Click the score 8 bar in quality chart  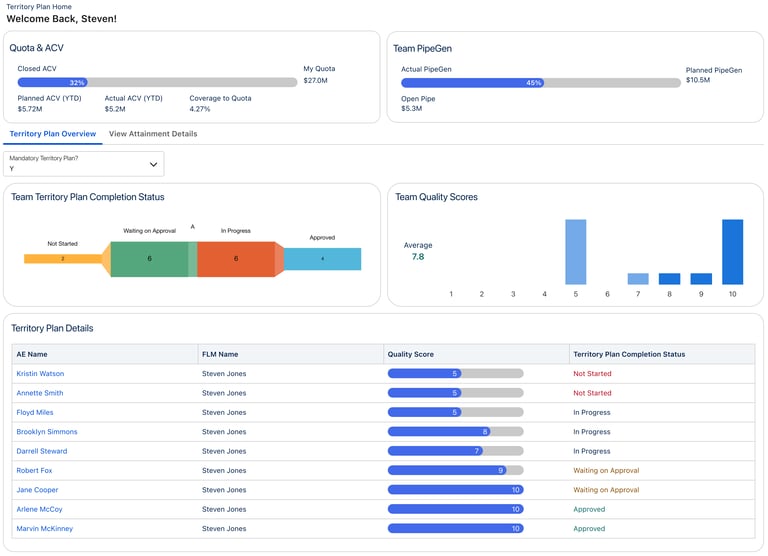tap(670, 279)
